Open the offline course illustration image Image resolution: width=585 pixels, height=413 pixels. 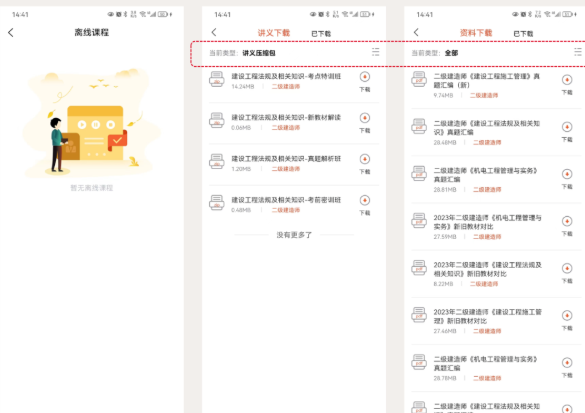tap(91, 122)
